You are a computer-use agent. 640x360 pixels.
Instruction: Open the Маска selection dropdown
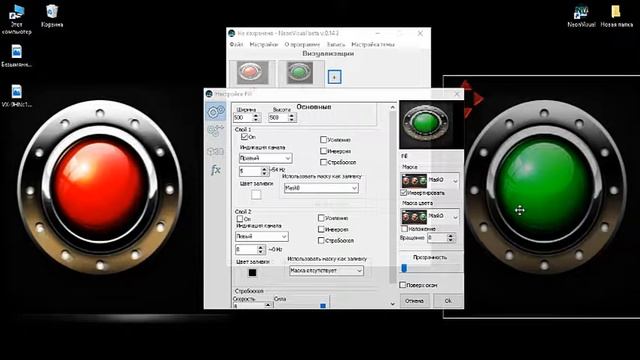coord(430,180)
